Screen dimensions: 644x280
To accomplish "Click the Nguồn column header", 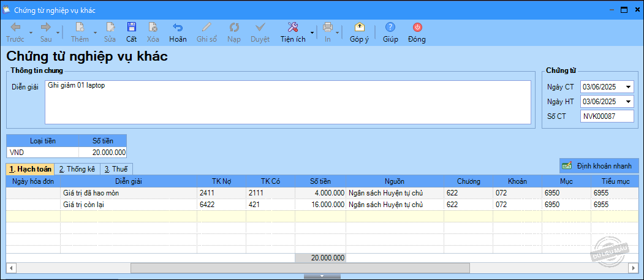I will point(395,181).
